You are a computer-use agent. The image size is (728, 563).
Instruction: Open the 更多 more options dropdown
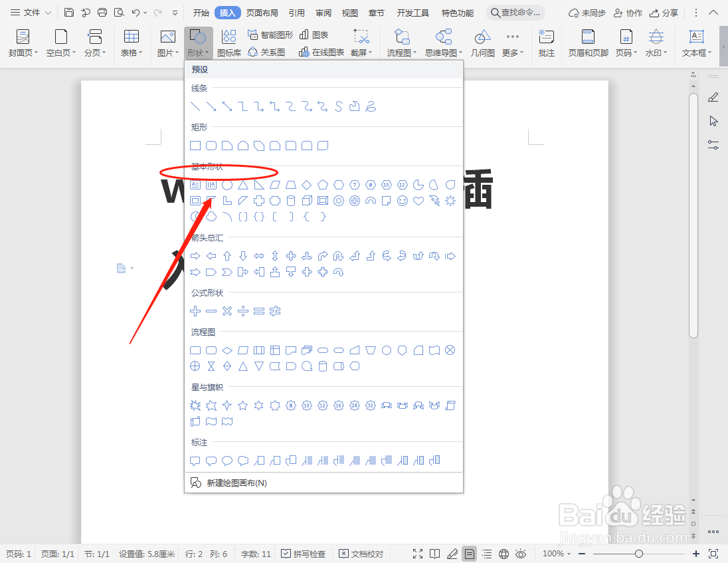pos(511,42)
